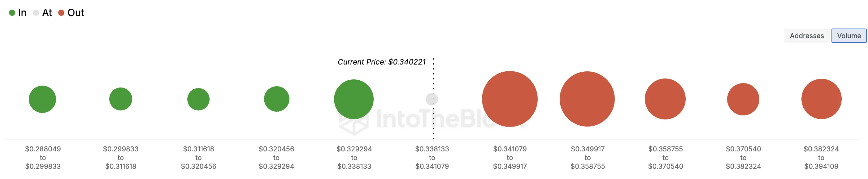Click the Current Price $0.340221 label
The image size is (868, 179).
382,62
